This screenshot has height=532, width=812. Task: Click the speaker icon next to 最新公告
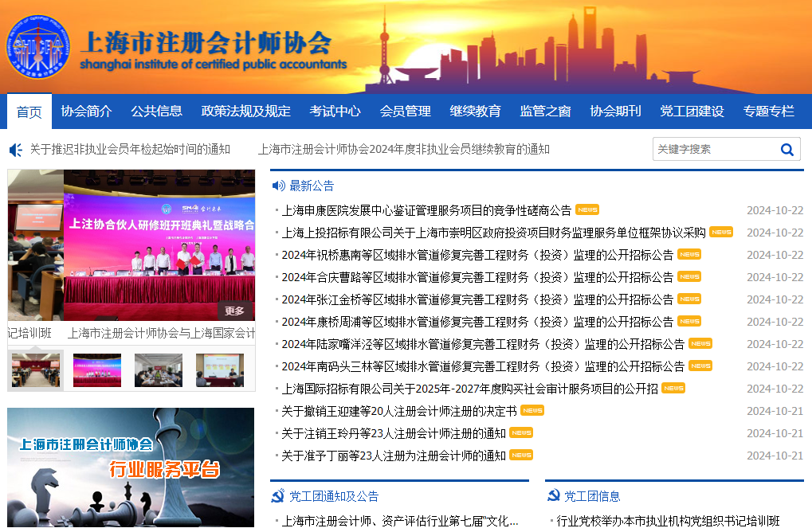[x=278, y=186]
